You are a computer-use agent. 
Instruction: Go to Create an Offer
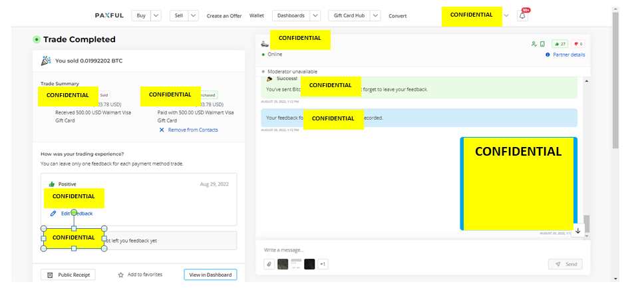(224, 16)
